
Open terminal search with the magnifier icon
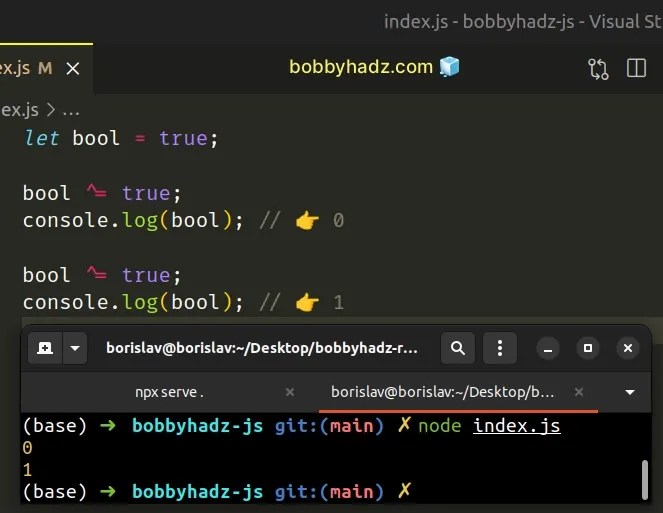click(458, 348)
